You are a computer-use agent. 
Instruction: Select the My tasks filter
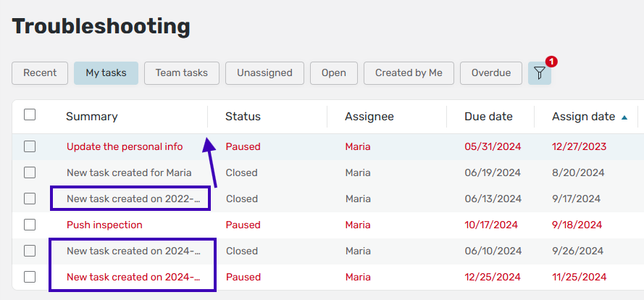106,73
